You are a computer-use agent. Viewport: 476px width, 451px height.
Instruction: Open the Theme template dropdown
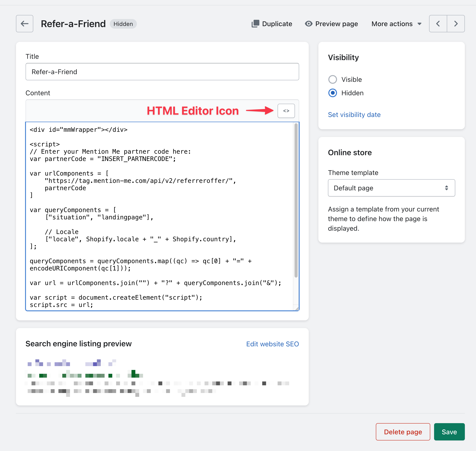391,188
